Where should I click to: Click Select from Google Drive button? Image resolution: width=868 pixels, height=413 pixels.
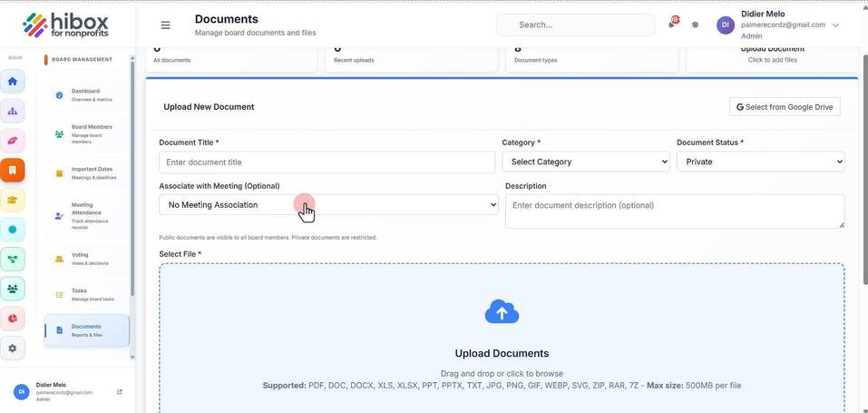pyautogui.click(x=785, y=107)
